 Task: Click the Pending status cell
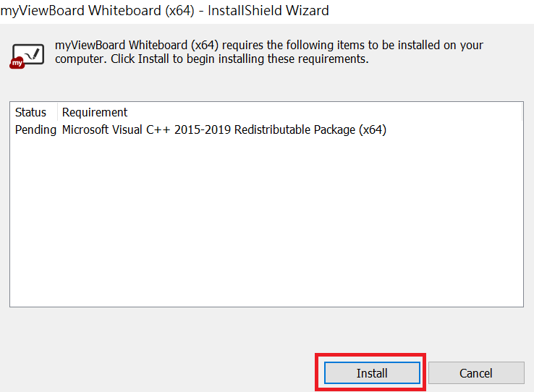[x=35, y=129]
